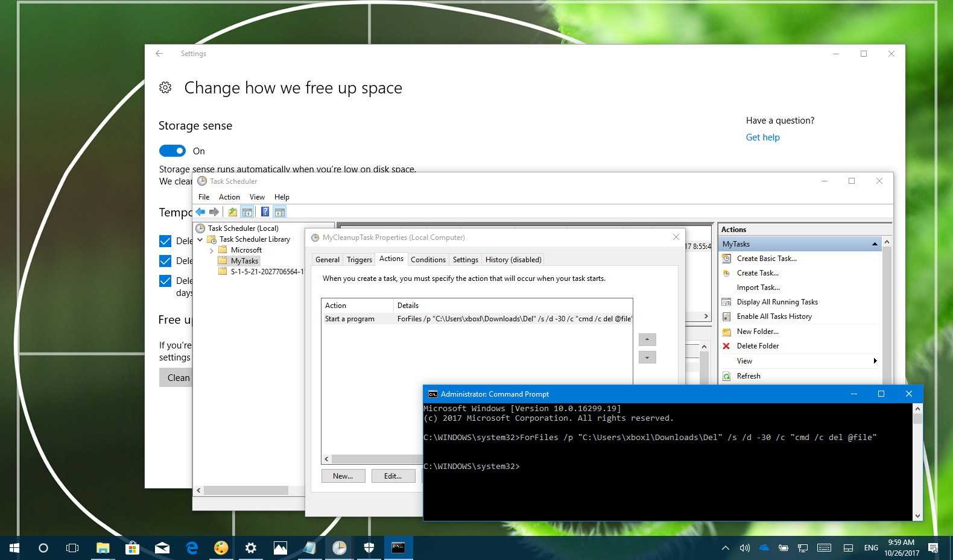Click the Refresh icon in Actions pane
The height and width of the screenshot is (560, 953).
[726, 376]
